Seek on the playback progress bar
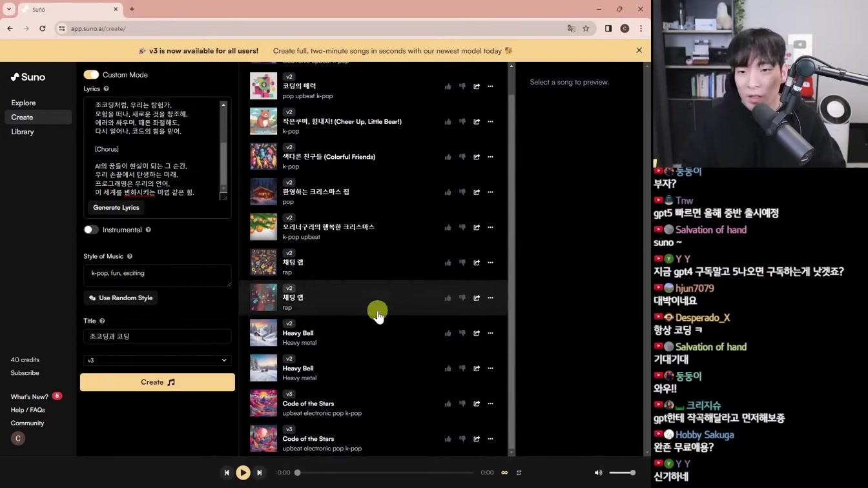This screenshot has height=488, width=868. (x=386, y=473)
